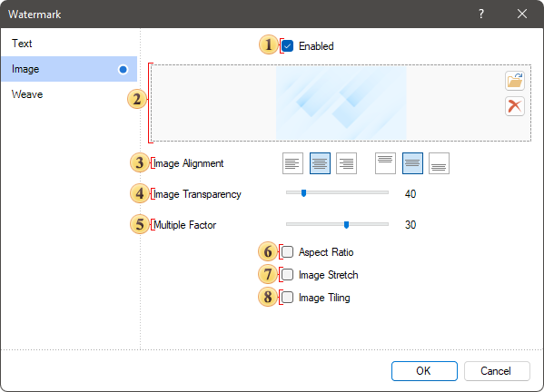Viewport: 544px width, 392px height.
Task: Turn on Image Tiling option
Action: pyautogui.click(x=287, y=298)
